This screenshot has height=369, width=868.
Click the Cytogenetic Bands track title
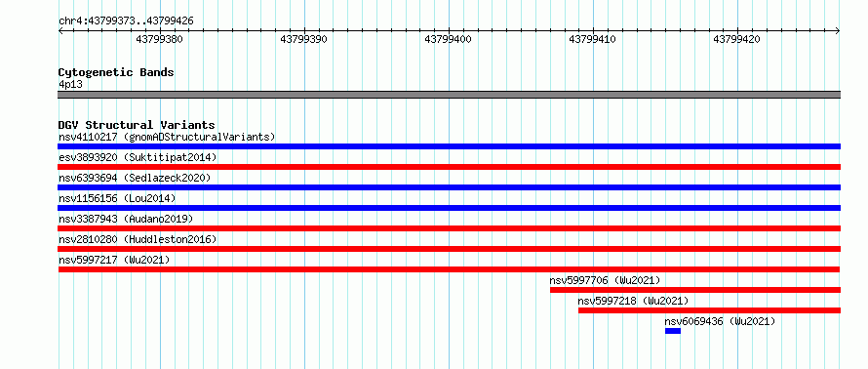(116, 72)
